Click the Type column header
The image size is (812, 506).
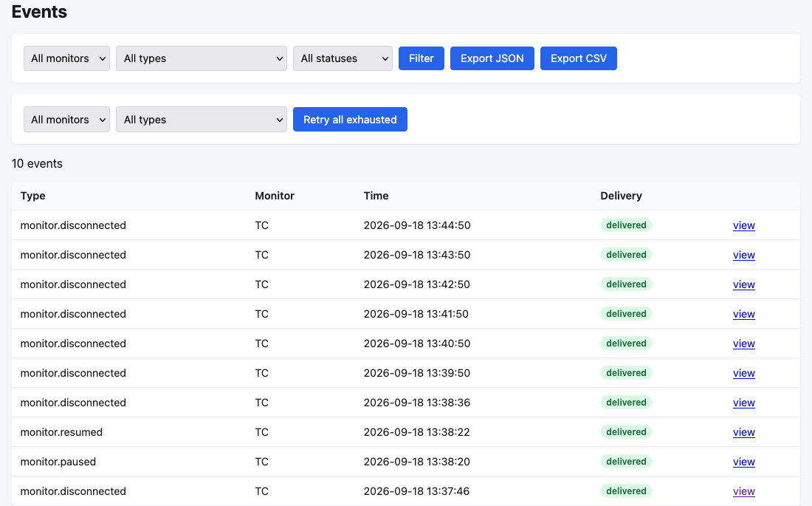[x=32, y=196]
